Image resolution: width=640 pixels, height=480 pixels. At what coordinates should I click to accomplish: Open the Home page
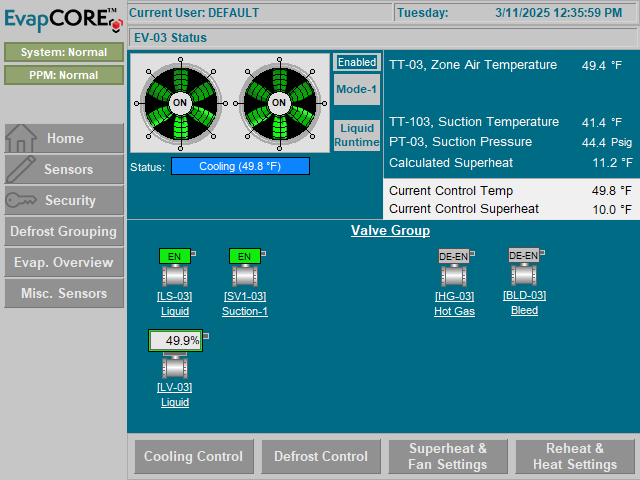[64, 138]
